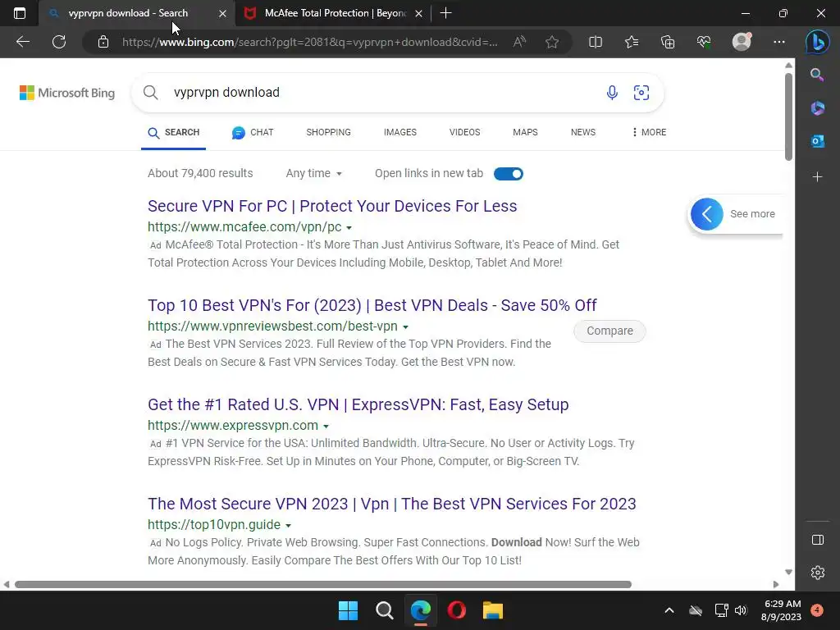The width and height of the screenshot is (840, 630).
Task: Open Opera from the taskbar
Action: tap(456, 610)
